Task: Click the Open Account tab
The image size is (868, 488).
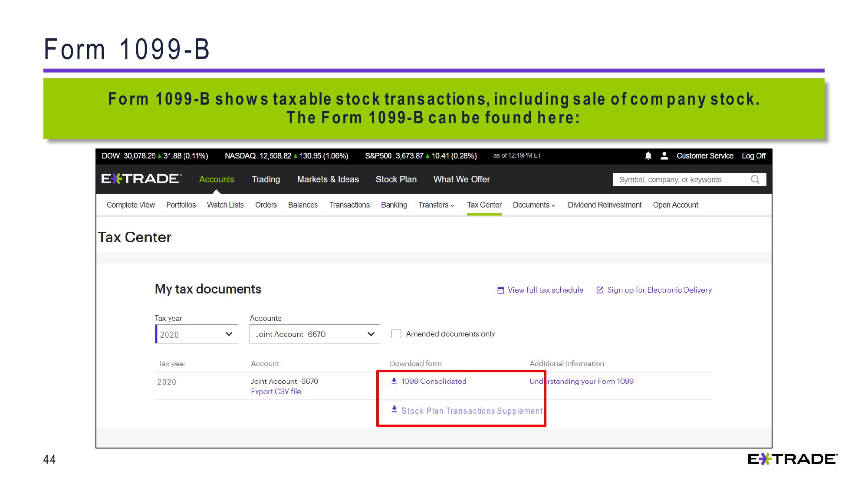Action: (x=676, y=205)
